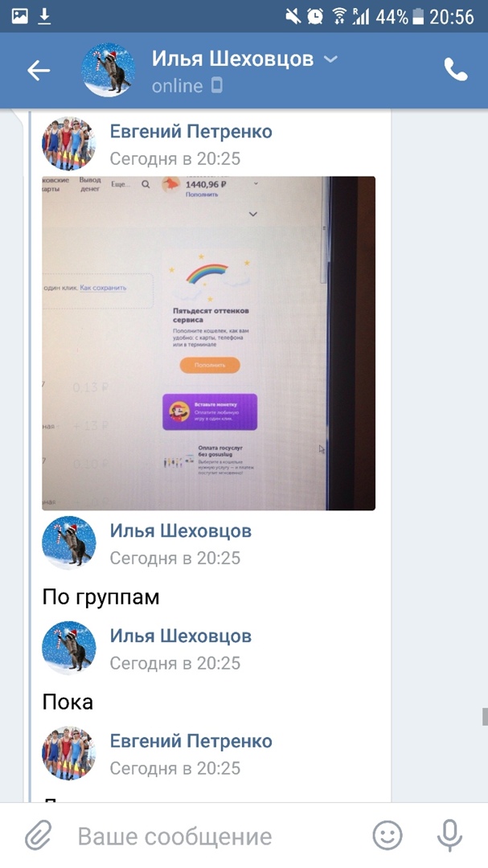488x868 pixels.
Task: Open the emoji smiley picker
Action: coord(388,835)
